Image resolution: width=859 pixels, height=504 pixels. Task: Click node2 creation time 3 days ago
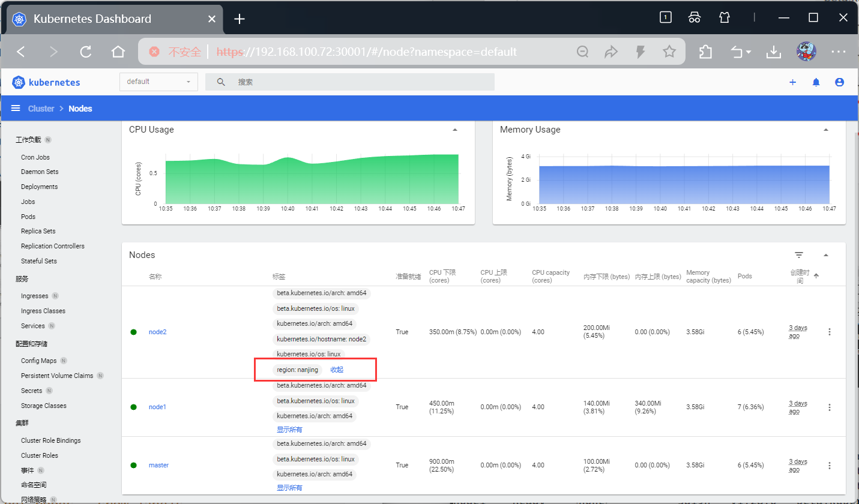(798, 332)
